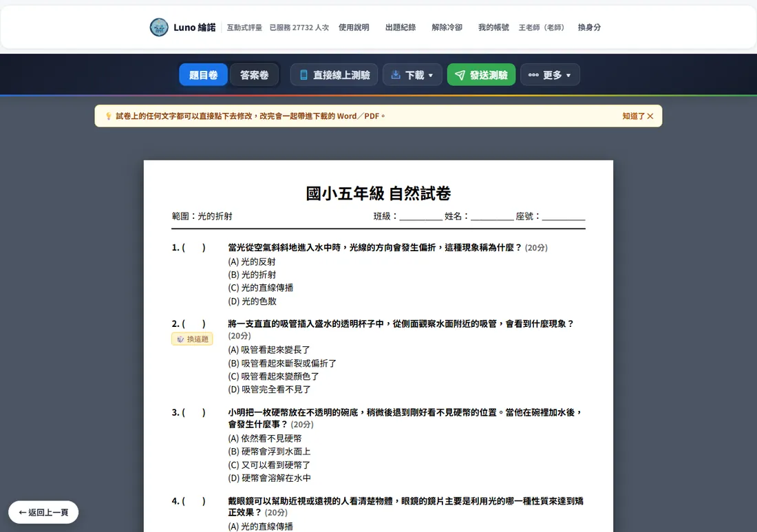Click question 1 answer option (B) 光的折射

[x=252, y=275]
